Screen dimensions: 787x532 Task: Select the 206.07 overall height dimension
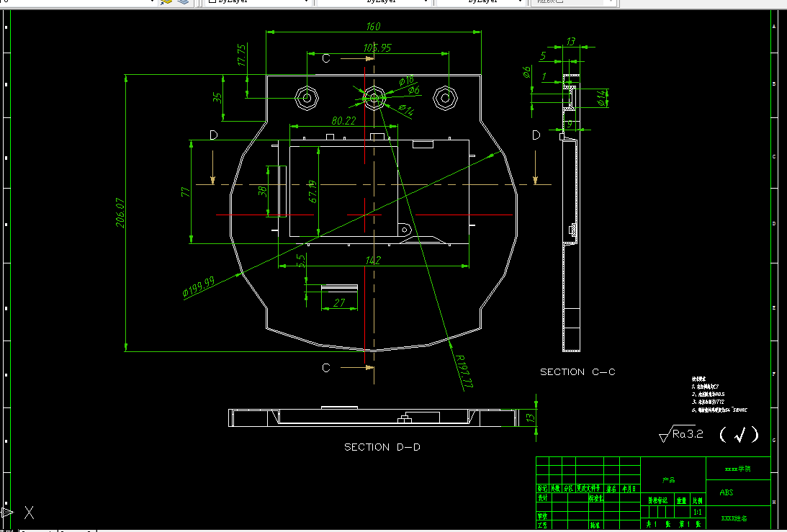point(120,212)
